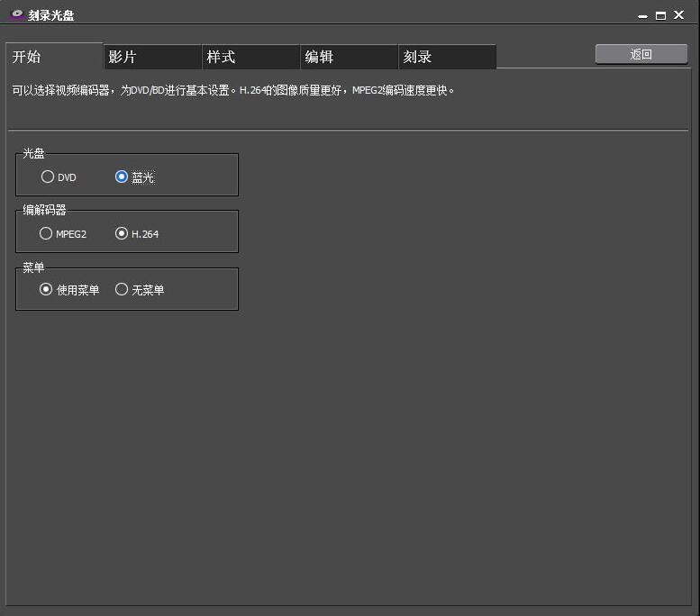The image size is (700, 616).
Task: Open the 样式 tab
Action: 250,57
